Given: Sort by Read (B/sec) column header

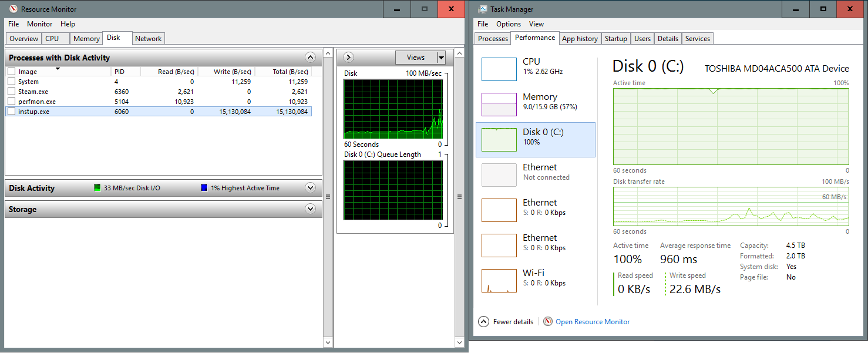Looking at the screenshot, I should pos(170,72).
